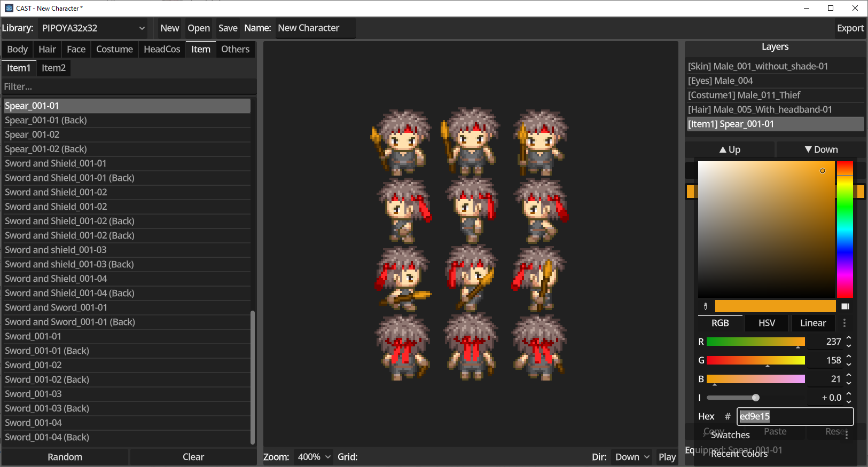Select the HeadCos tab

coord(162,49)
